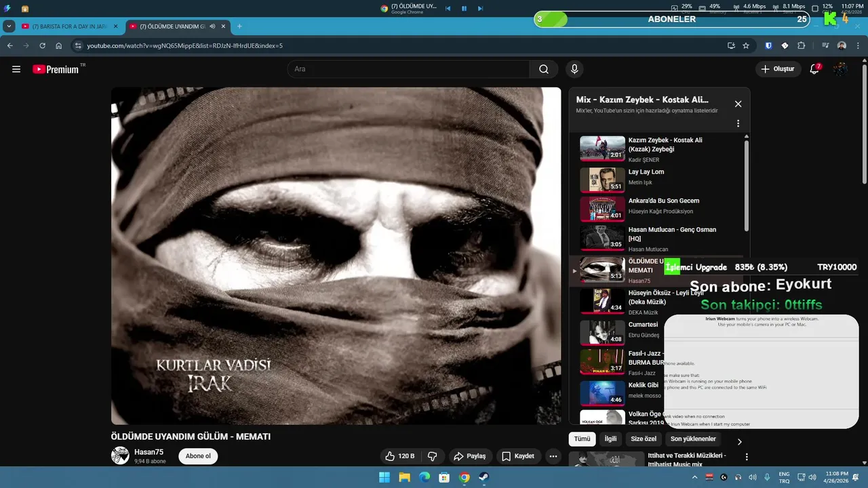This screenshot has width=868, height=488.
Task: Open the notifications bell
Action: coord(814,69)
